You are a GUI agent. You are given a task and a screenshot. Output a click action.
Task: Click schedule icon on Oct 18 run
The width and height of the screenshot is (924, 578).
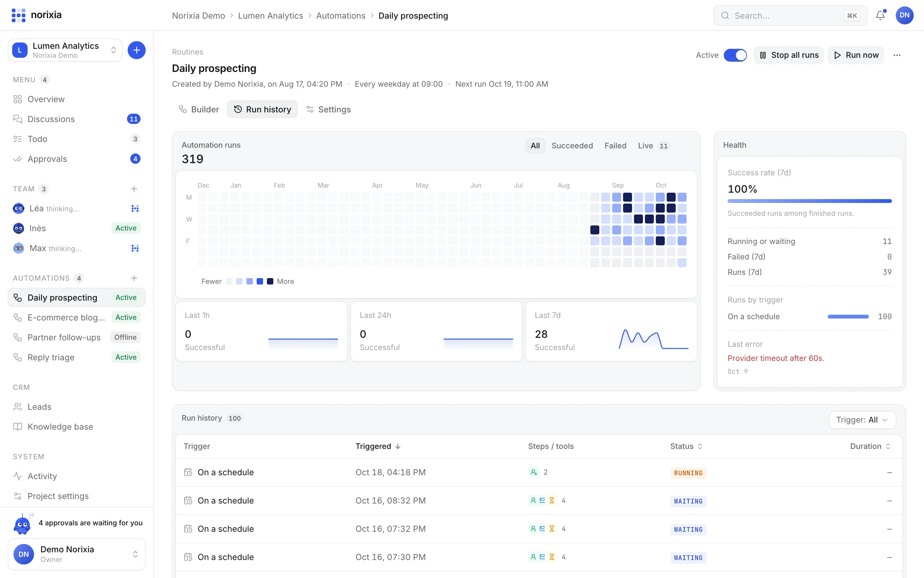[188, 472]
